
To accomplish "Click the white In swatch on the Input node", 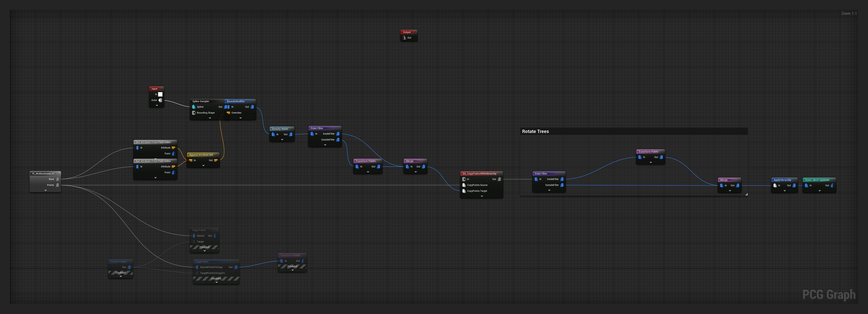I will [x=160, y=94].
